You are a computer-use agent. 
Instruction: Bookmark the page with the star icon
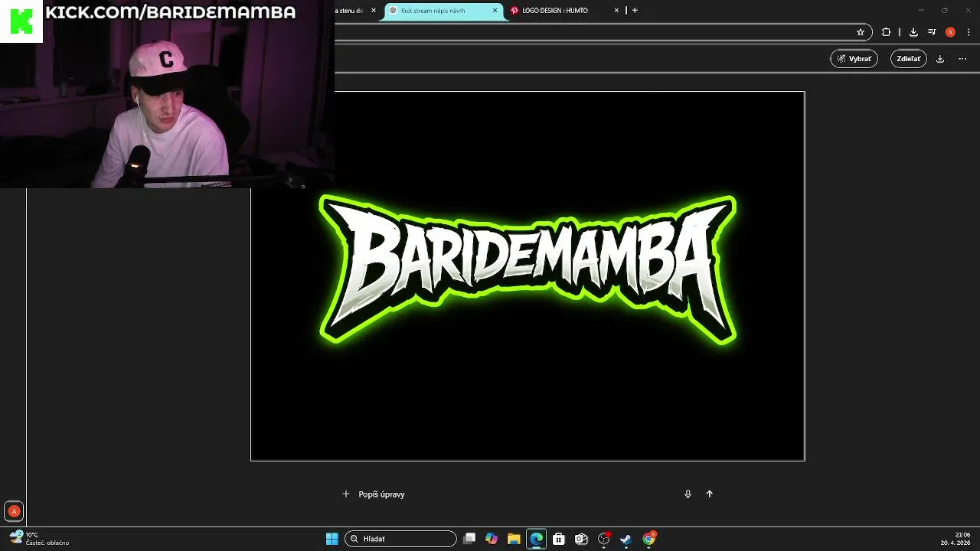pyautogui.click(x=861, y=32)
